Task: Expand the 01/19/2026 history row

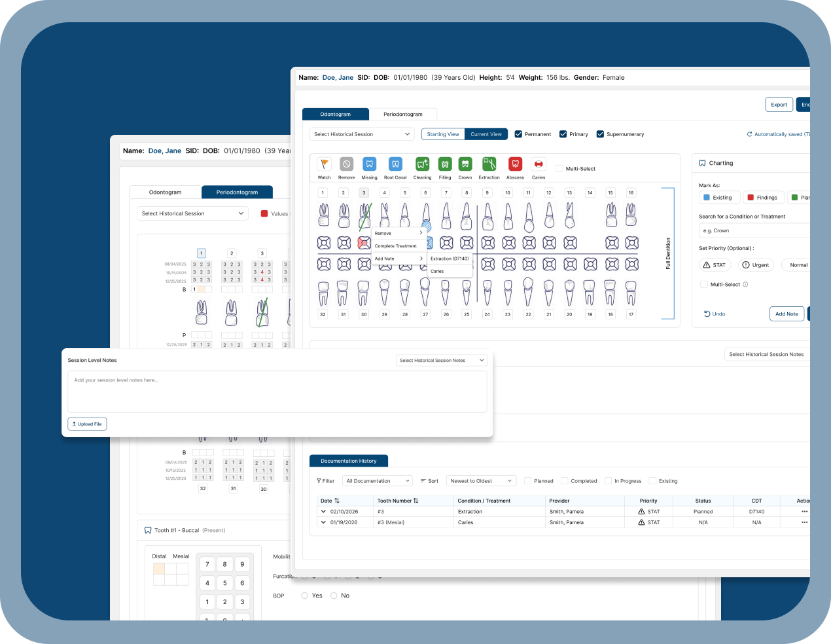Action: (323, 522)
